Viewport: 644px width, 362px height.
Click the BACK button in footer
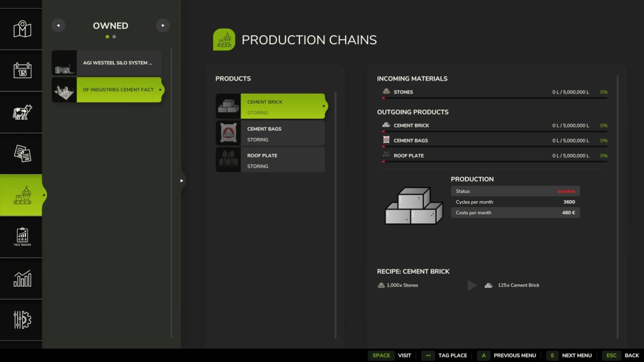621,355
